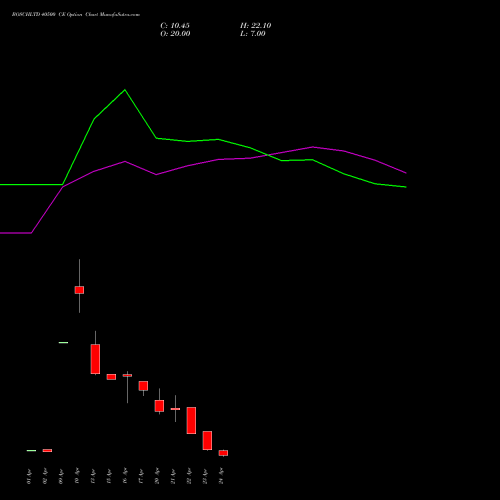Click the 02 Apr date label
The width and height of the screenshot is (500, 500).
point(45,476)
